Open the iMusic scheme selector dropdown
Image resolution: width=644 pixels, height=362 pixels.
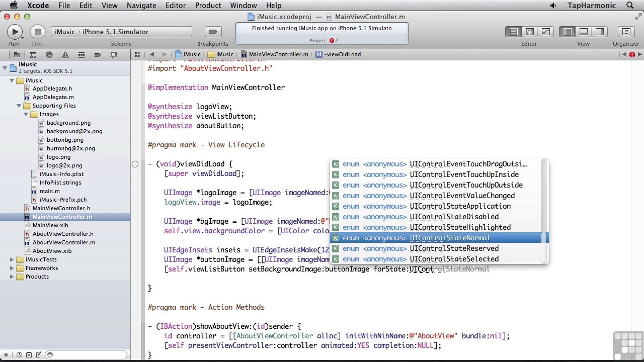121,32
